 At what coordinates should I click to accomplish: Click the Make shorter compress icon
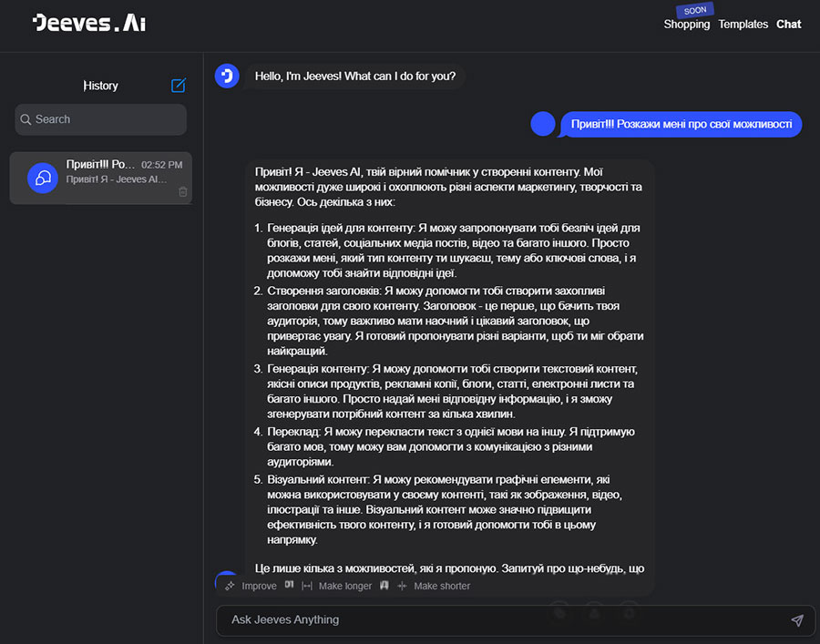pos(402,586)
